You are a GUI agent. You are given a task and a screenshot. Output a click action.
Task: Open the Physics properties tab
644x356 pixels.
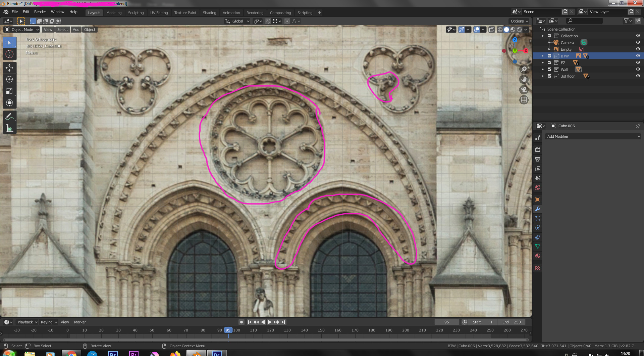[x=538, y=228]
